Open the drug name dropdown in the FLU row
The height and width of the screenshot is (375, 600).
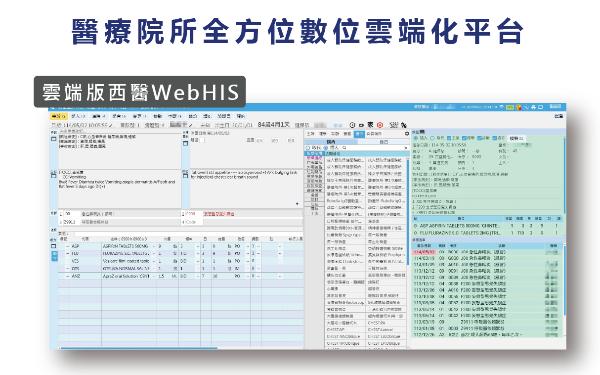pyautogui.click(x=154, y=254)
